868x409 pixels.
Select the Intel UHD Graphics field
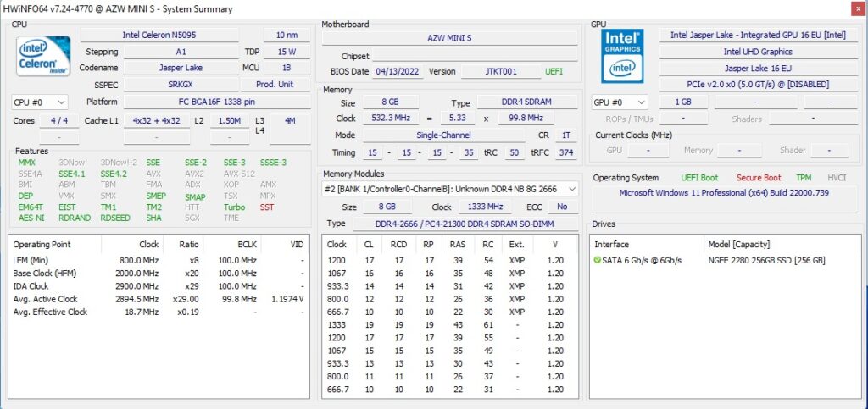tap(757, 52)
